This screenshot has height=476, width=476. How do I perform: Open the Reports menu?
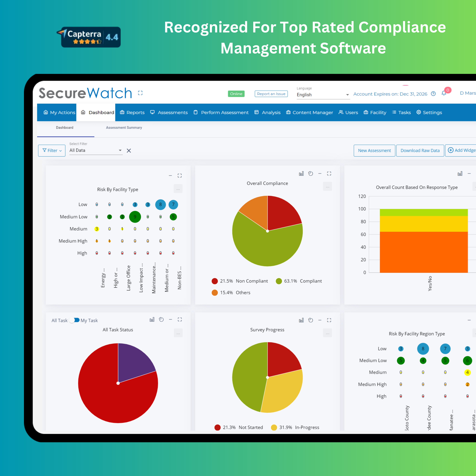(x=132, y=113)
